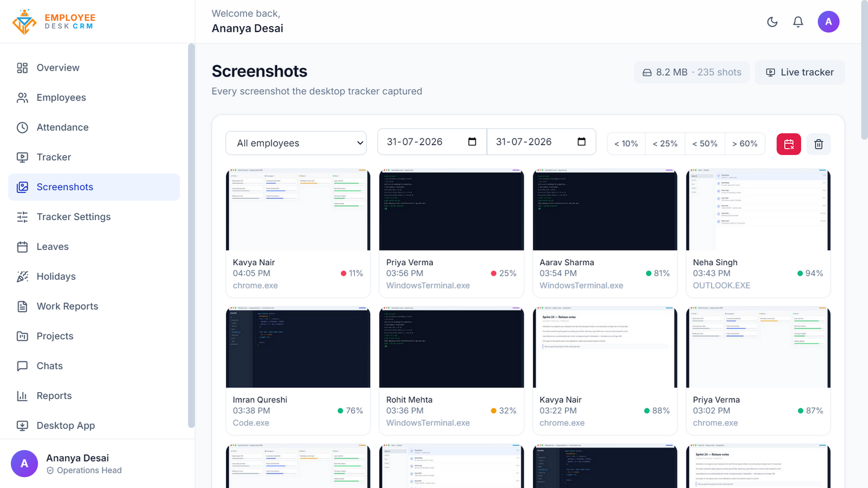Click the Work Reports document icon

pos(22,306)
